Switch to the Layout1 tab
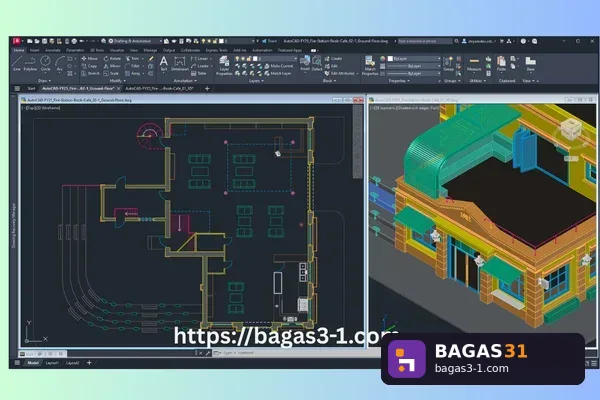 tap(52, 363)
